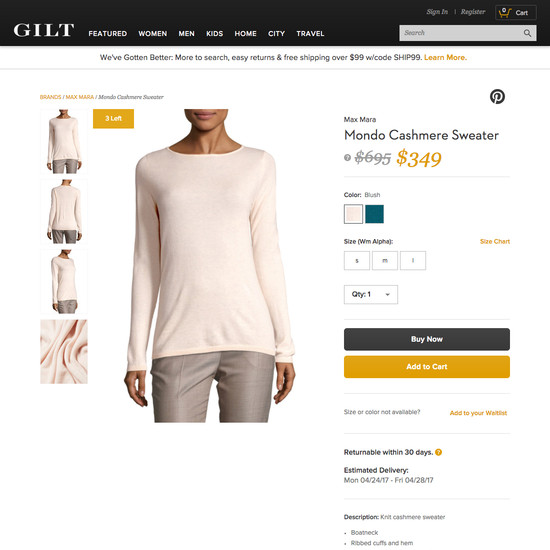Image resolution: width=550 pixels, height=550 pixels.
Task: Select size l option
Action: point(413,260)
